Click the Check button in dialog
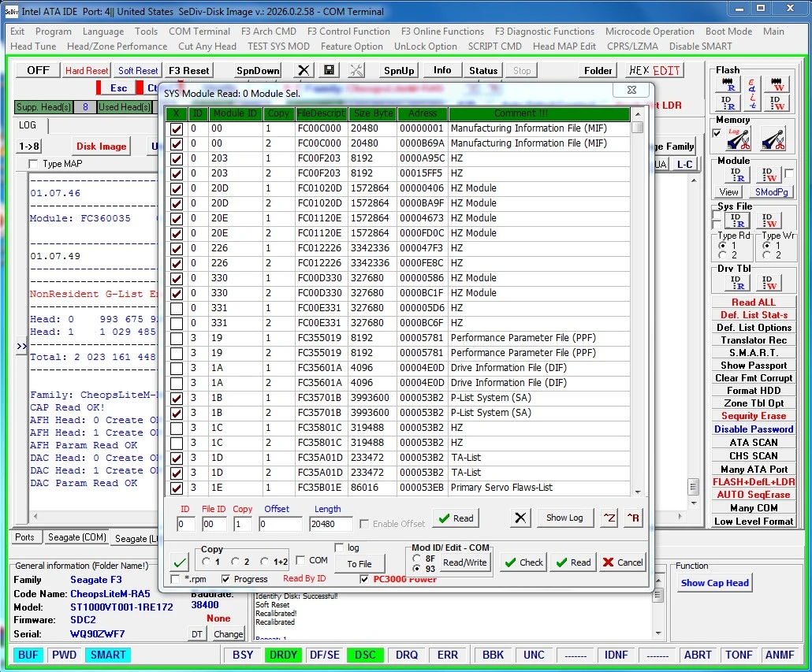 pyautogui.click(x=523, y=562)
